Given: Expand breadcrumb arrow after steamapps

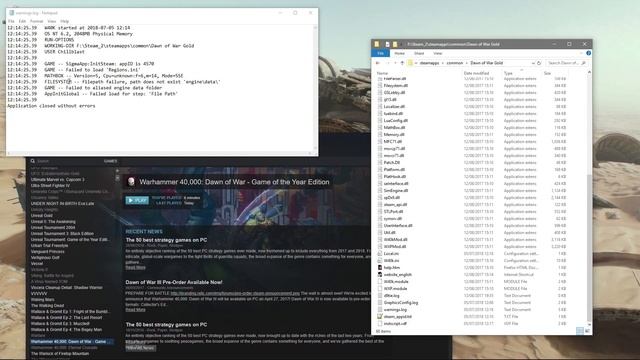Looking at the screenshot, I should click(442, 63).
